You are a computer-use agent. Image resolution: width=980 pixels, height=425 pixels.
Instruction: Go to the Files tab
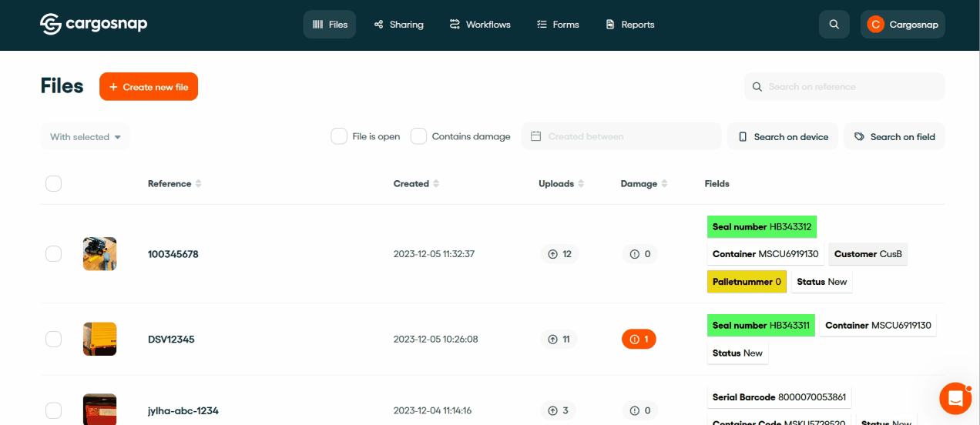[x=330, y=25]
